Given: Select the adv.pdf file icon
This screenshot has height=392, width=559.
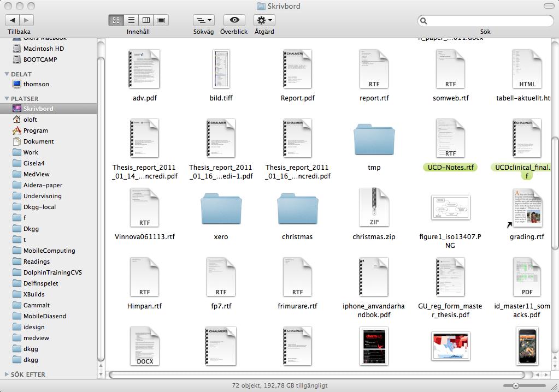Looking at the screenshot, I should point(144,69).
